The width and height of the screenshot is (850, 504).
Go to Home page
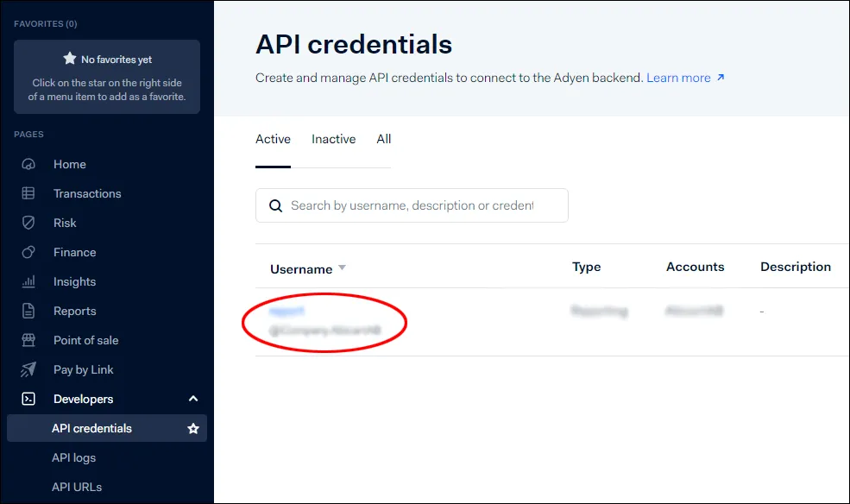click(x=70, y=164)
